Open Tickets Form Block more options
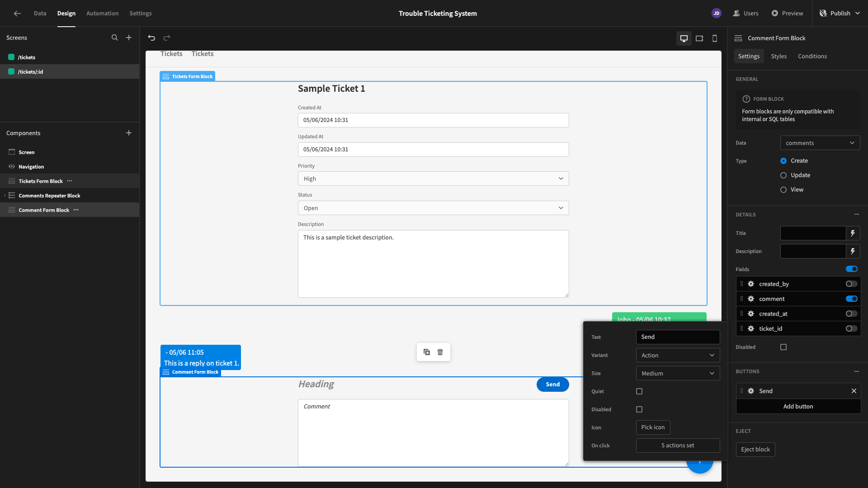This screenshot has width=868, height=488. click(x=70, y=181)
